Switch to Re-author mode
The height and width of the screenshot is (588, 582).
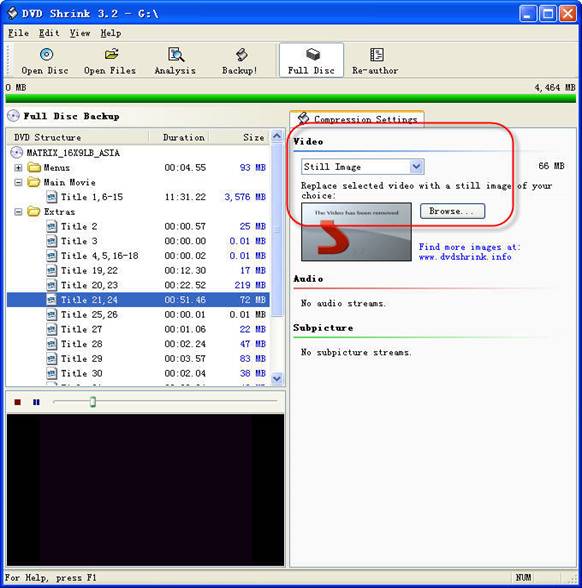375,60
